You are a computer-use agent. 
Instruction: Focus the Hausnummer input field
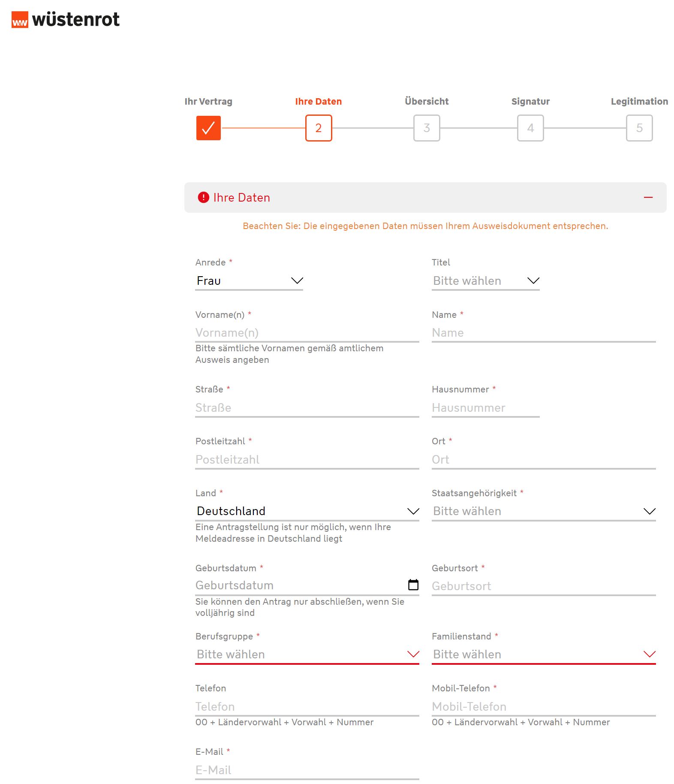click(485, 408)
